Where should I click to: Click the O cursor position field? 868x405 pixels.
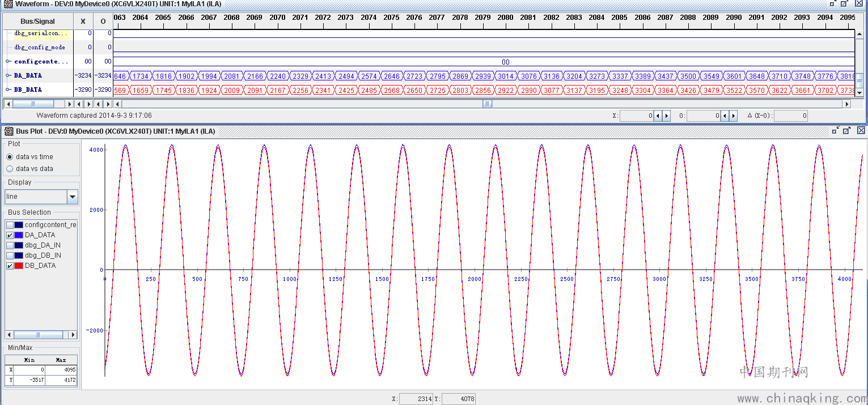[704, 116]
